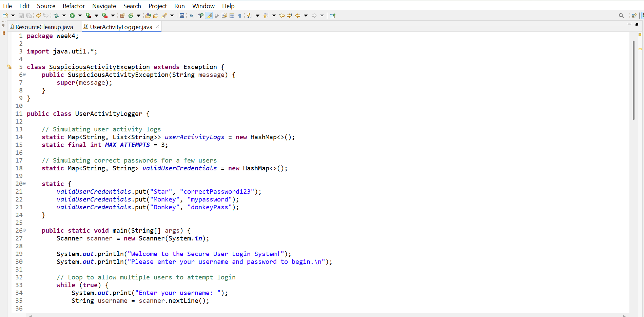
Task: Open the Run configurations dropdown arrow
Action: 80,16
